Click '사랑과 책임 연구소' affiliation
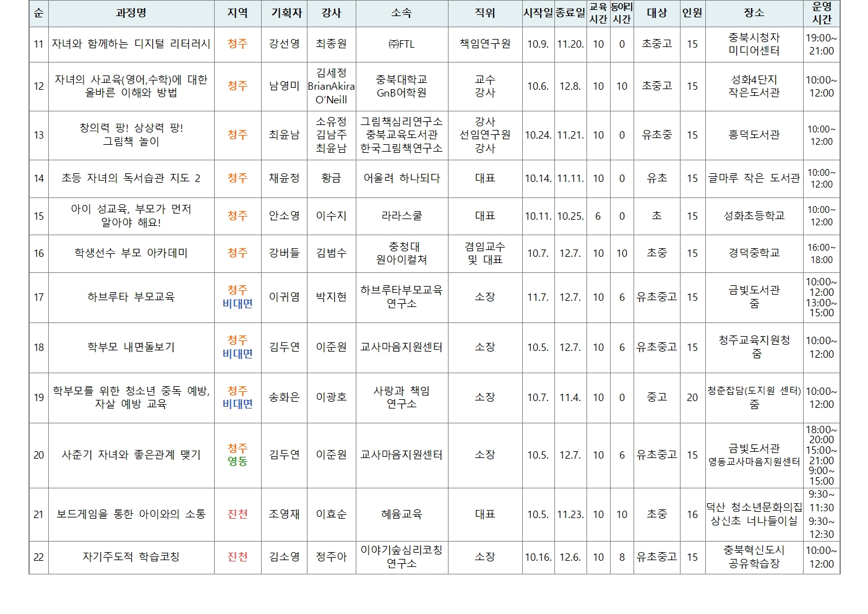 [402, 397]
